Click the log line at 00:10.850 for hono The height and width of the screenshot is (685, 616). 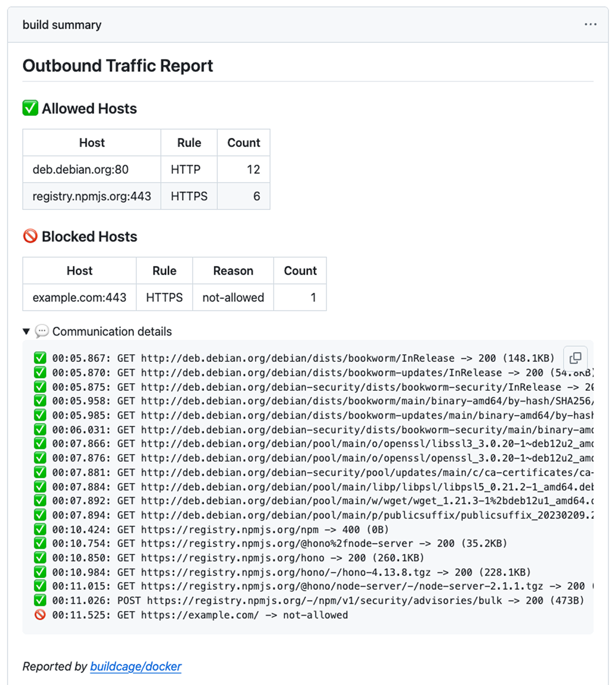[x=229, y=558]
